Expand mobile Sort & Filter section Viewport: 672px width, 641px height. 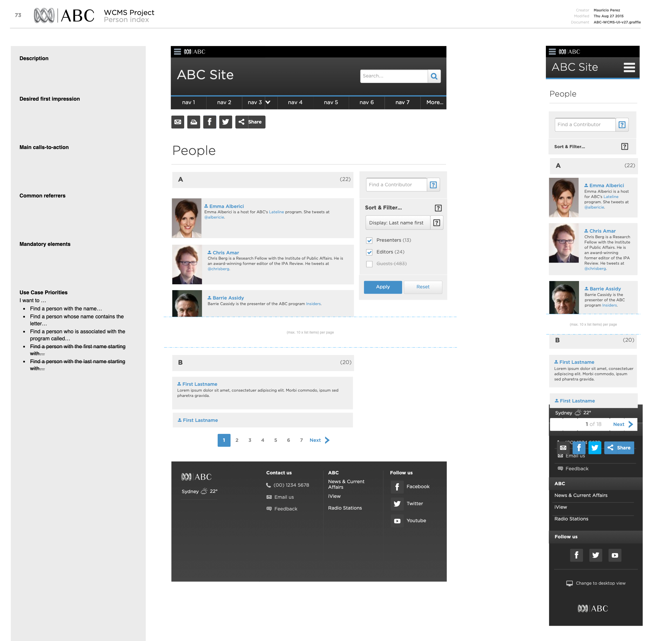(569, 147)
